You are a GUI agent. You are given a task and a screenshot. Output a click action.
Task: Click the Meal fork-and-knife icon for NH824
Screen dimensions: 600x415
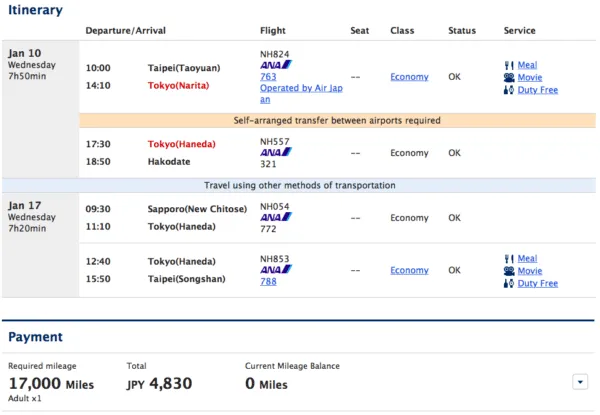tap(509, 65)
